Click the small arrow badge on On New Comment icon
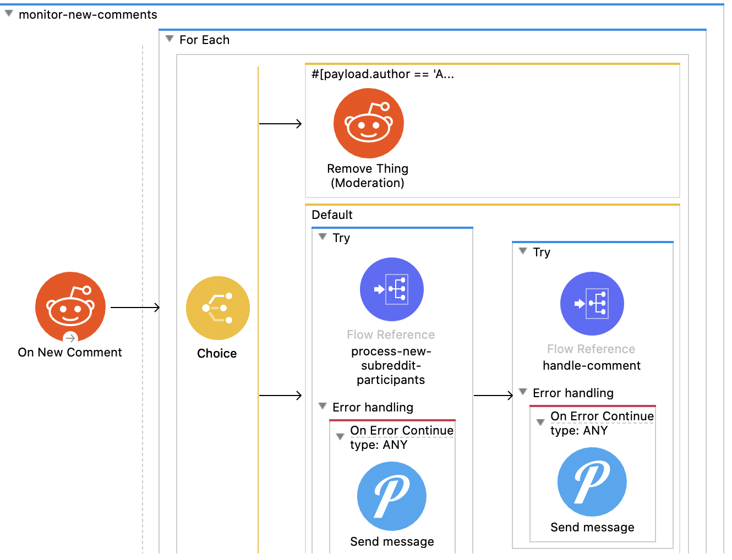This screenshot has height=560, width=732. tap(70, 338)
